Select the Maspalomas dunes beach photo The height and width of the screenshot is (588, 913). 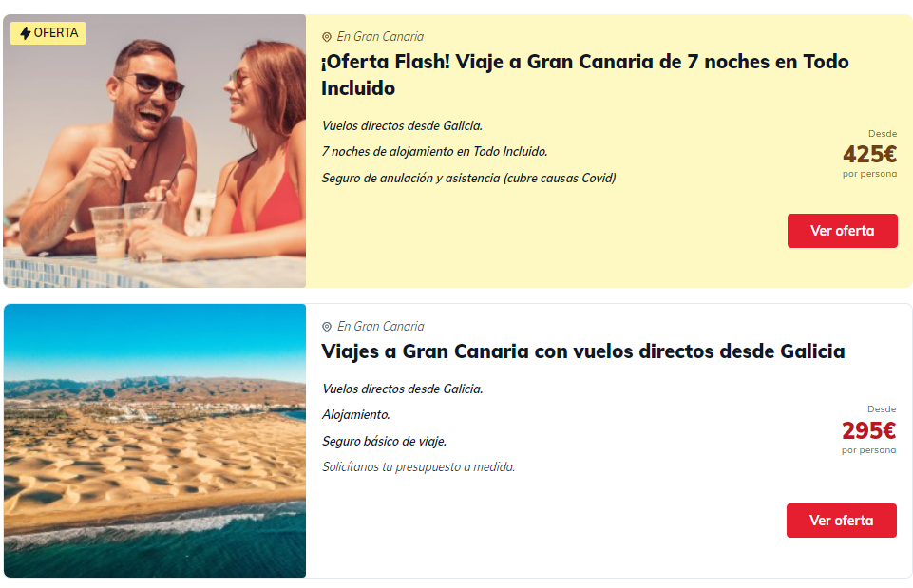click(154, 441)
